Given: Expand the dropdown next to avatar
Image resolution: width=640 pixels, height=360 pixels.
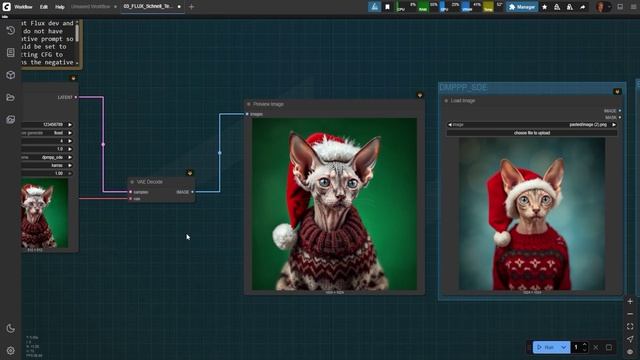Looking at the screenshot, I should 609,7.
